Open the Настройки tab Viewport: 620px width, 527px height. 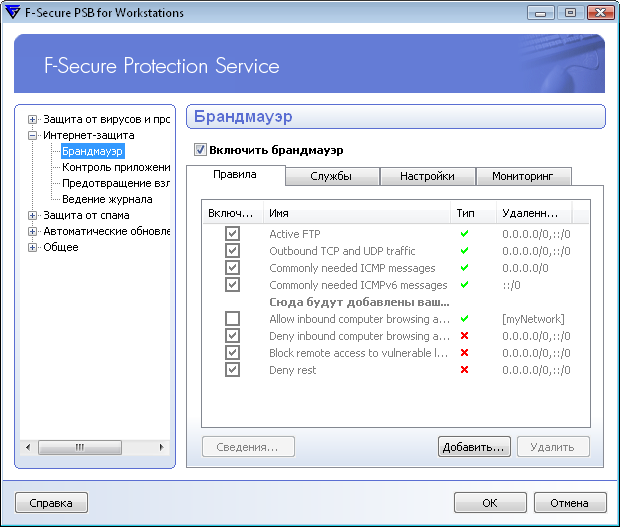427,176
